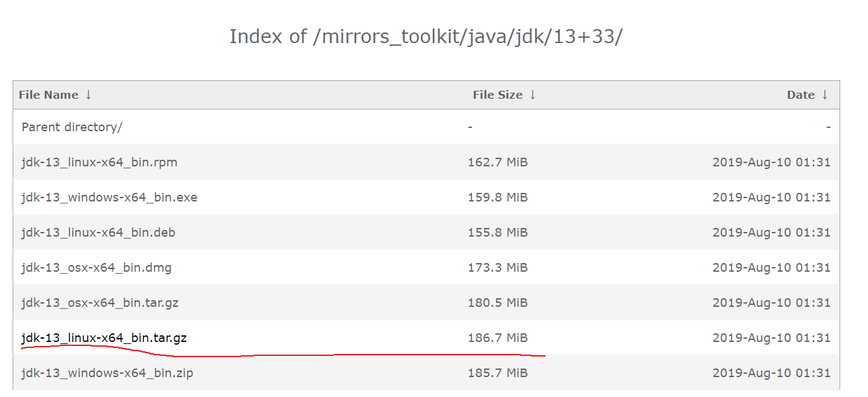
Task: Download jdk-13_osx-x64_bin.tar.gz archive
Action: pos(100,302)
